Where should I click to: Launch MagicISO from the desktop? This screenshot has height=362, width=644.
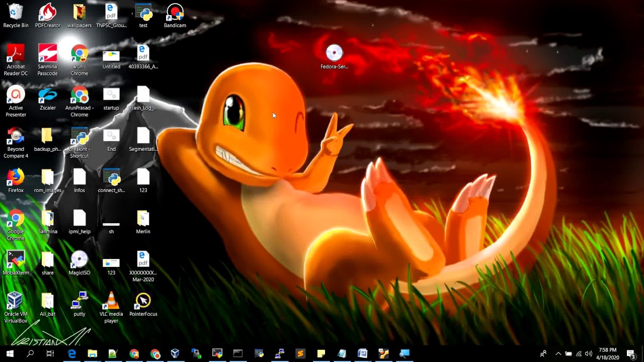coord(79,263)
